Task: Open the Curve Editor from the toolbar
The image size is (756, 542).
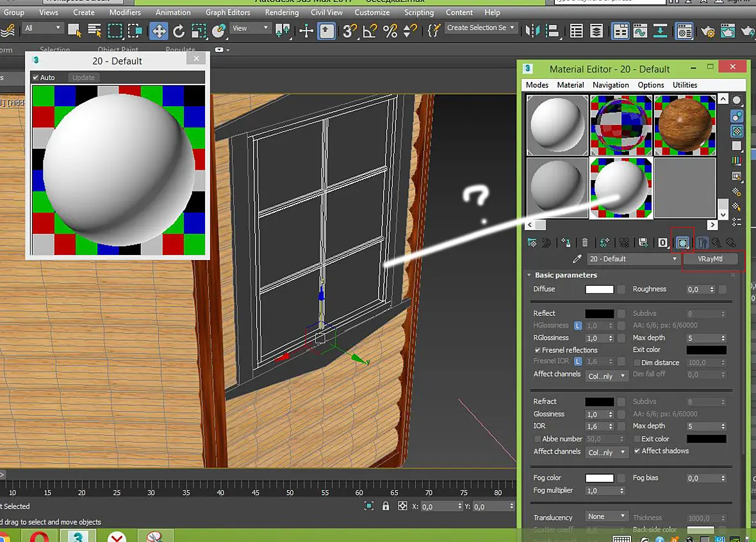Action: (640, 31)
